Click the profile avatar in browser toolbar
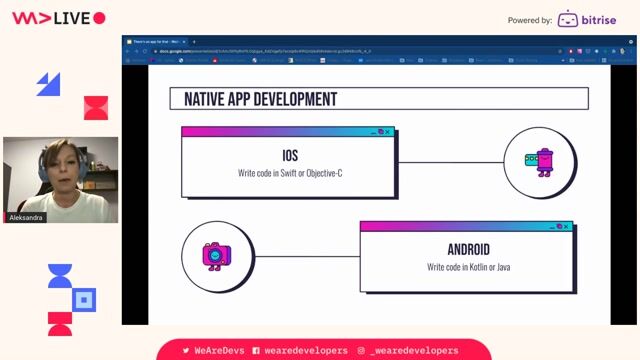The height and width of the screenshot is (360, 640). [x=622, y=51]
